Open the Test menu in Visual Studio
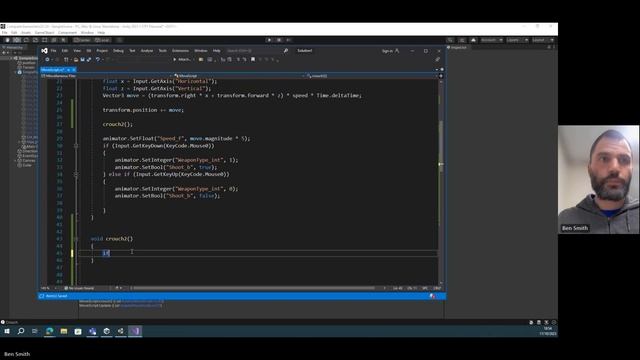The width and height of the screenshot is (640, 360). pos(132,51)
